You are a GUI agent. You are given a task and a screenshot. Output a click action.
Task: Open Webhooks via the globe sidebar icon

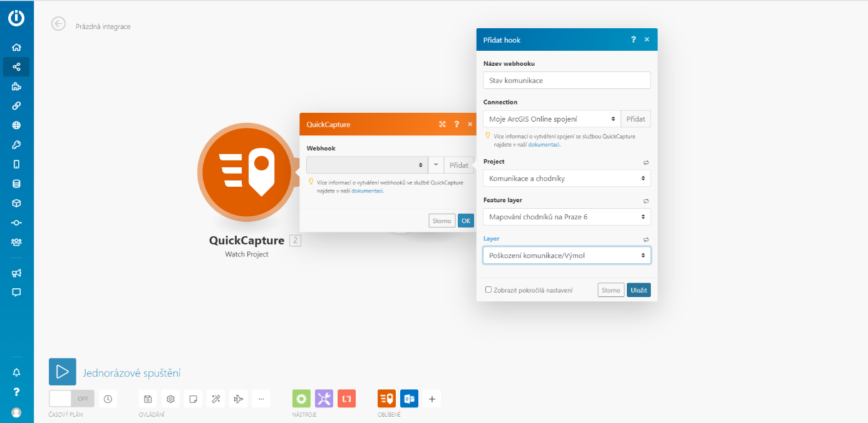click(x=17, y=125)
